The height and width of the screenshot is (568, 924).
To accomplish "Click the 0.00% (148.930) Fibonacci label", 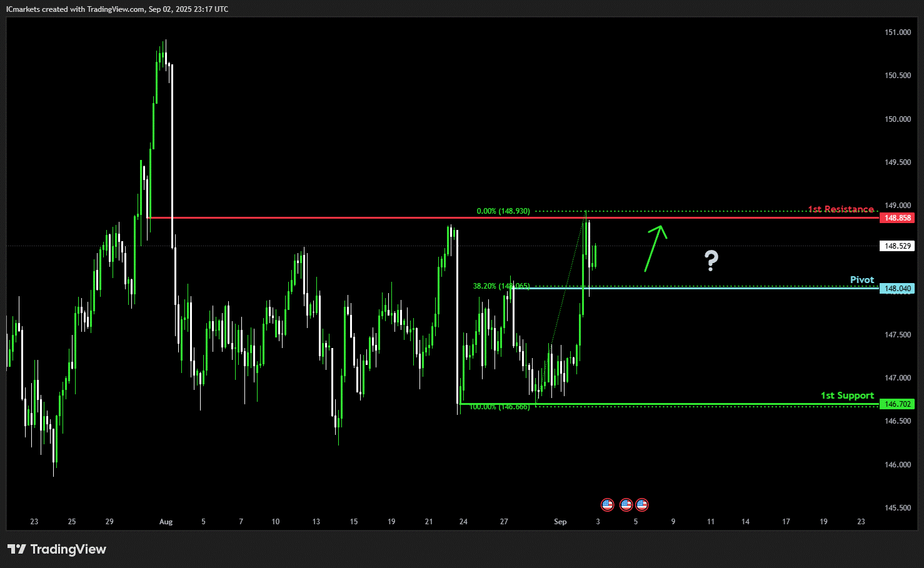I will click(x=503, y=211).
